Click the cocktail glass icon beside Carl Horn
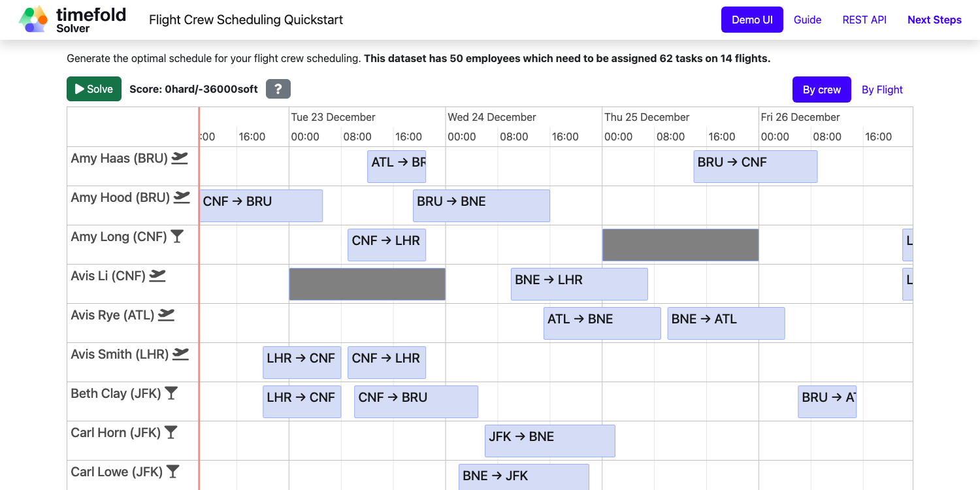 click(x=171, y=433)
